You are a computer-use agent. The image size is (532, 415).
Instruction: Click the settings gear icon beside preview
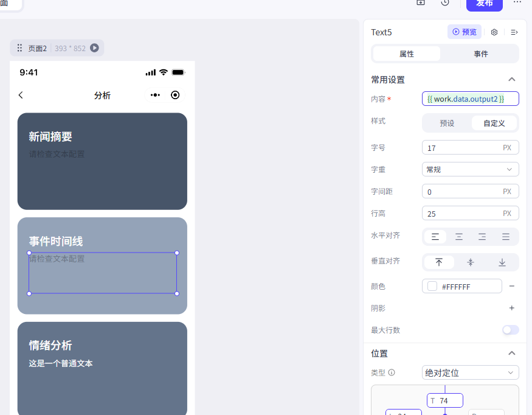[x=494, y=32]
